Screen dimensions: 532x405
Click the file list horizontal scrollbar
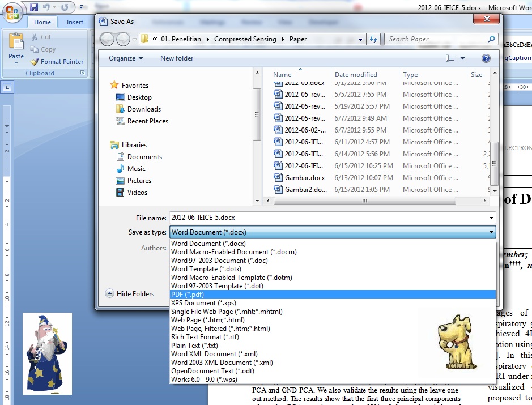(365, 201)
